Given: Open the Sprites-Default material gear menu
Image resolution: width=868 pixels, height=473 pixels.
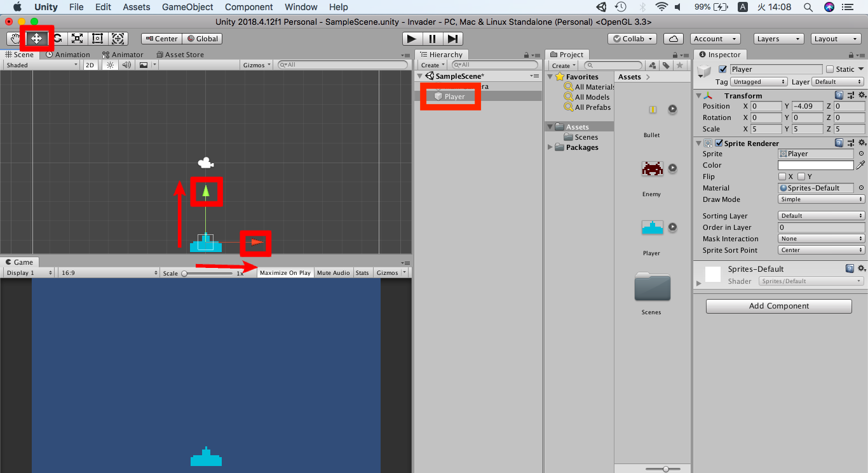Looking at the screenshot, I should tap(862, 269).
